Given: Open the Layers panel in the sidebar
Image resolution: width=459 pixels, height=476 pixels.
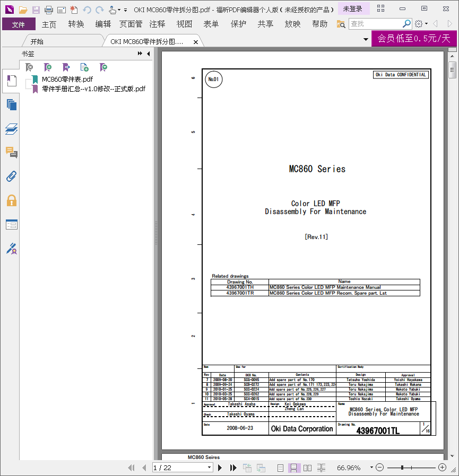Looking at the screenshot, I should pyautogui.click(x=12, y=129).
